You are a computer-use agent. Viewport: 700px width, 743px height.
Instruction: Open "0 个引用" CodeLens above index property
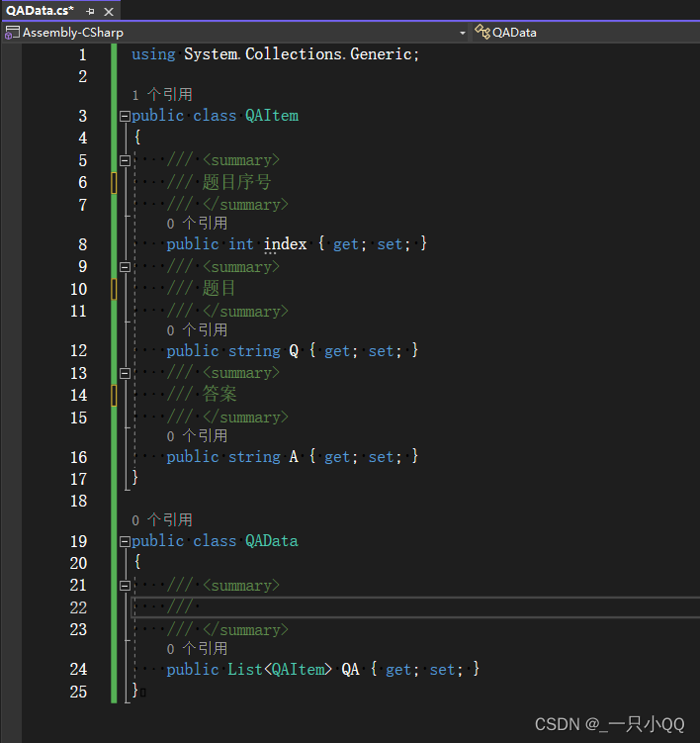click(197, 224)
